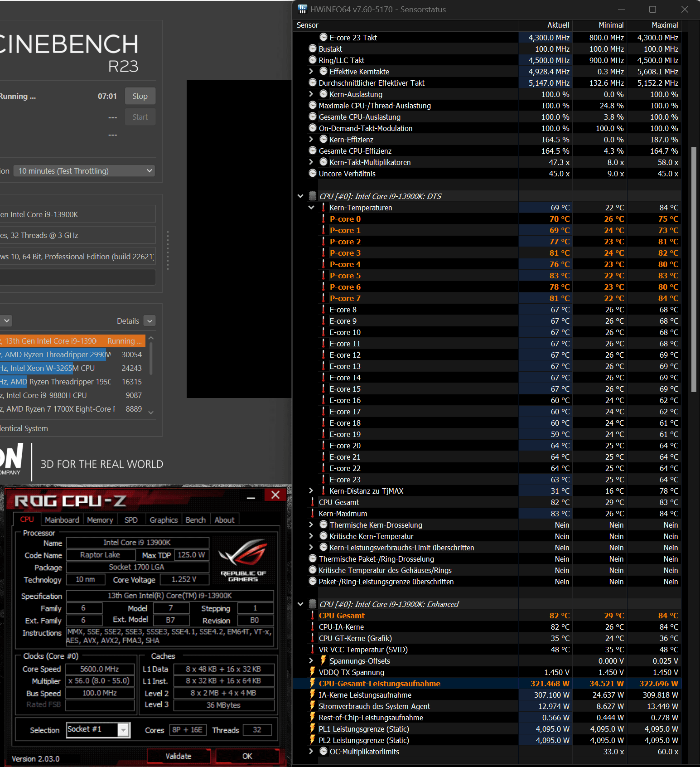
Task: Click the CPU-Gesamt-Leistungsaufnahme lightning icon
Action: pos(313,683)
